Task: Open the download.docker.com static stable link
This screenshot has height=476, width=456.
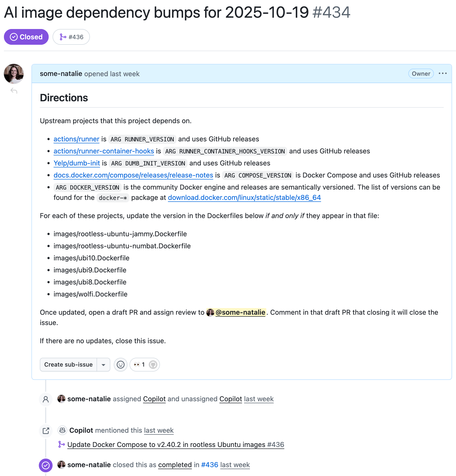Action: (244, 198)
